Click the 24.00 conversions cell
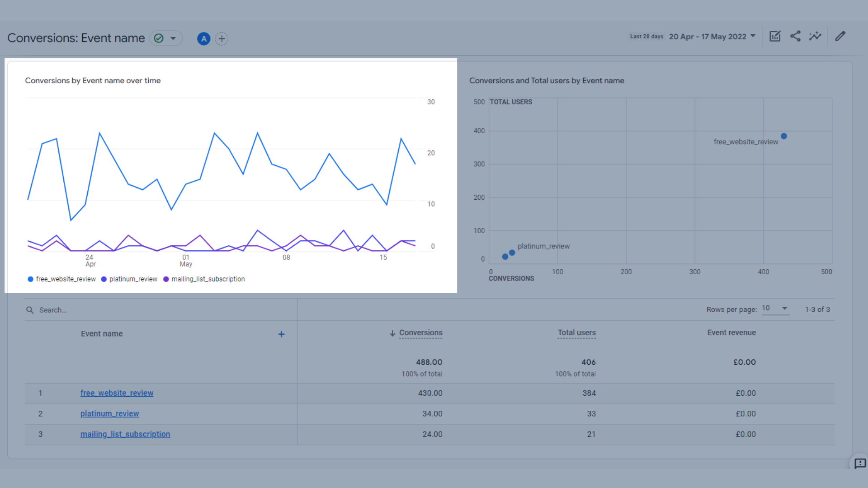The width and height of the screenshot is (868, 488). click(x=432, y=434)
